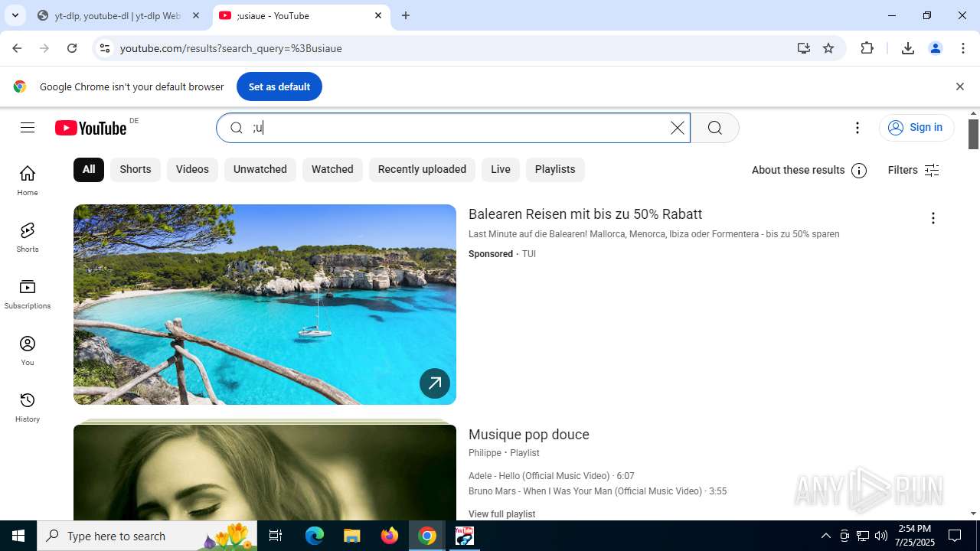Select the Unwatched filter chip
Image resolution: width=980 pixels, height=551 pixels.
point(260,170)
